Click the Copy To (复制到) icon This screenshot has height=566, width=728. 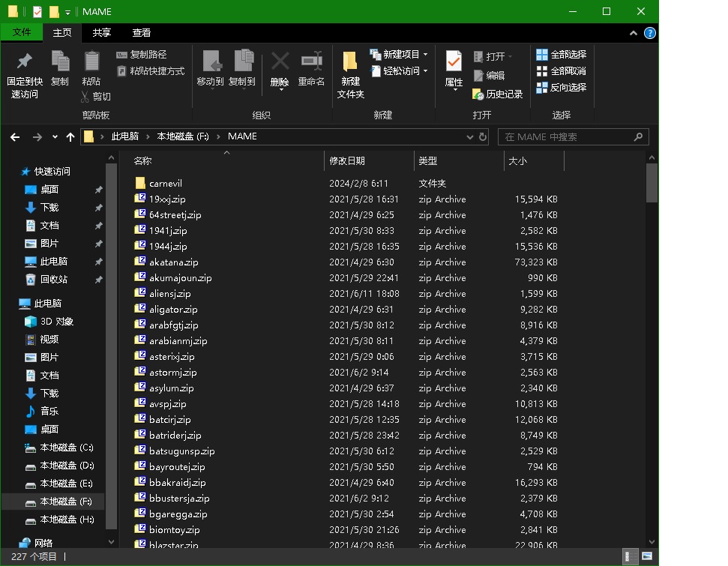[243, 61]
